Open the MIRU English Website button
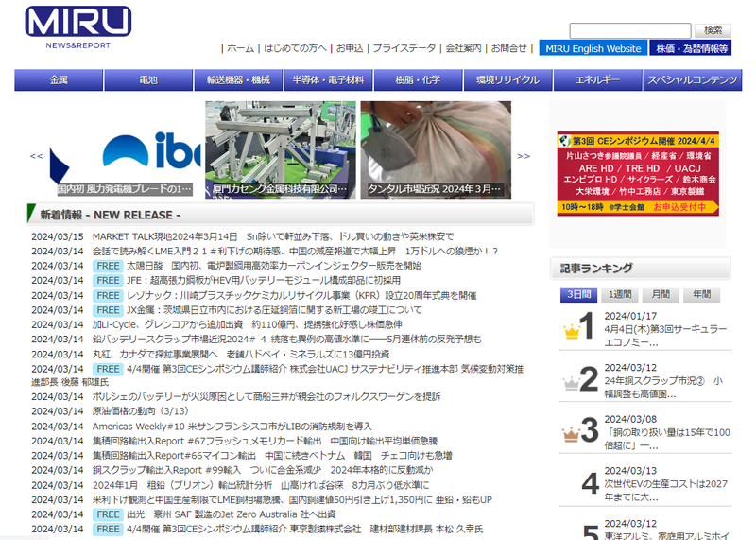The image size is (756, 540). point(592,48)
